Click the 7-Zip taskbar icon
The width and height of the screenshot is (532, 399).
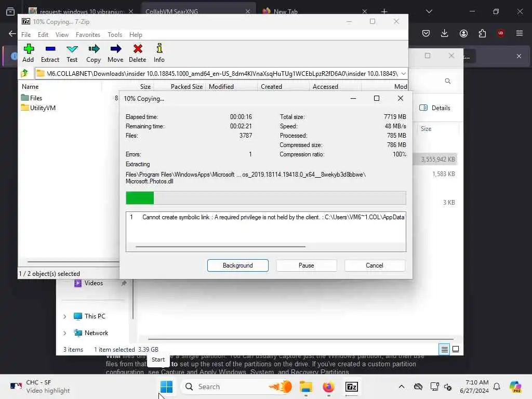click(x=352, y=387)
